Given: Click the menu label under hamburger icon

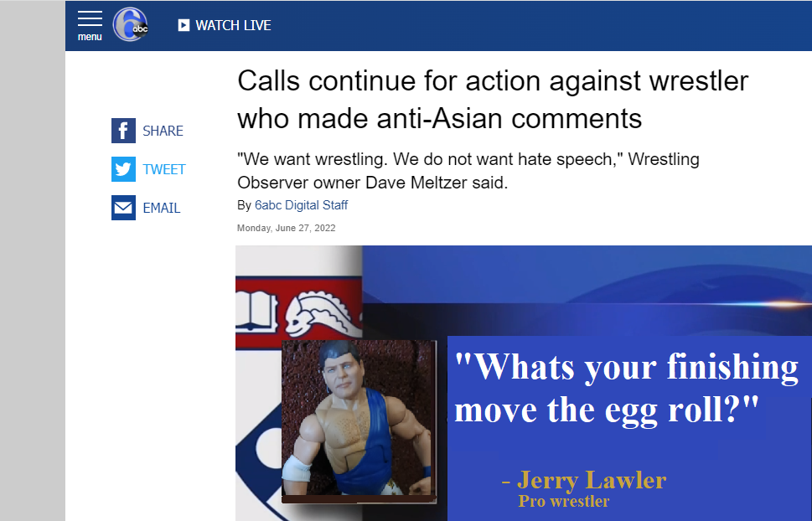Looking at the screenshot, I should [90, 37].
